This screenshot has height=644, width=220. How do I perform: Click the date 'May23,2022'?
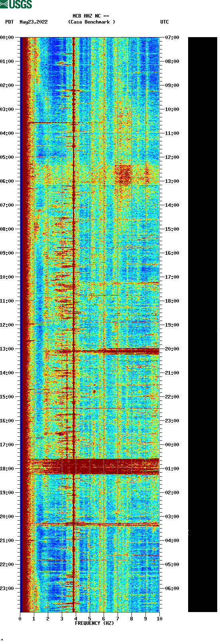coord(33,22)
